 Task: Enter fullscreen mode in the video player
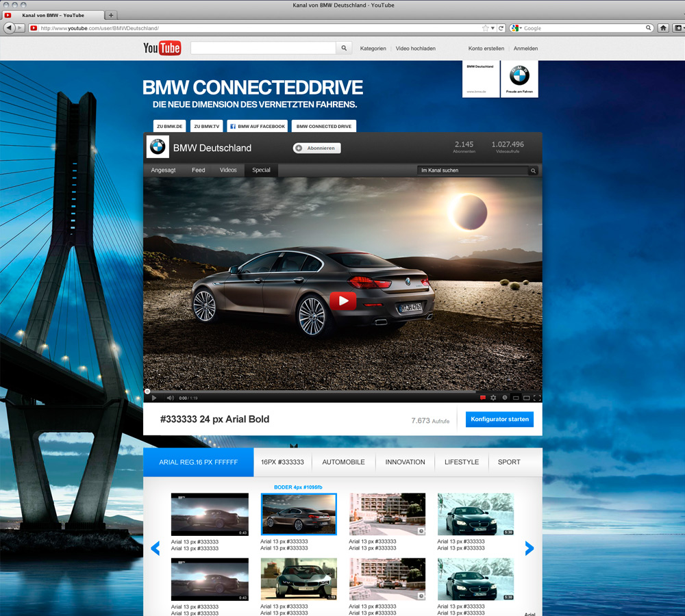point(537,398)
